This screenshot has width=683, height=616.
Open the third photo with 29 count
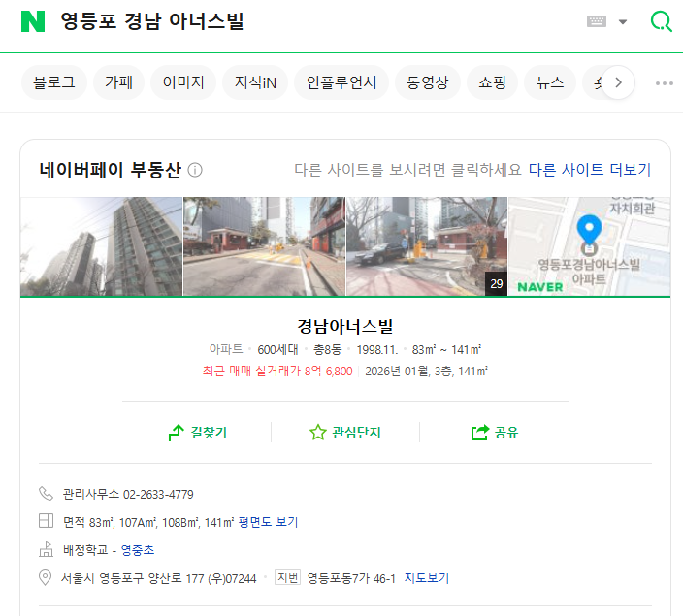(427, 246)
